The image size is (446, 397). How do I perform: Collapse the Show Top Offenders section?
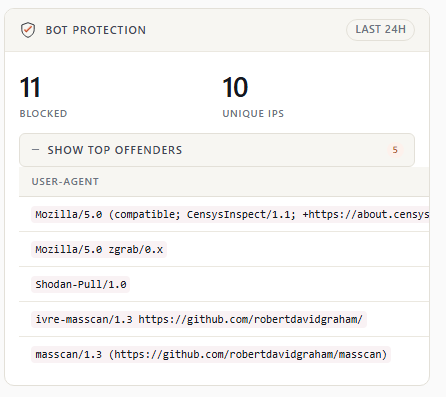[217, 150]
